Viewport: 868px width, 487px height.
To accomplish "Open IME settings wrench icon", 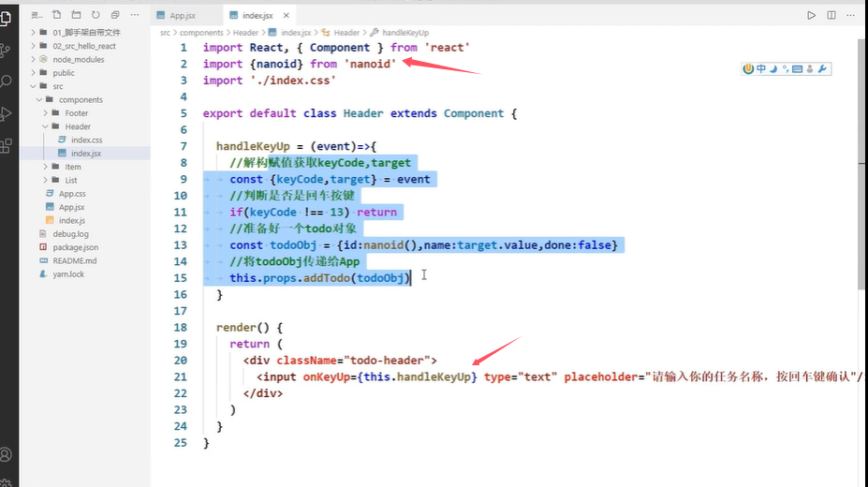I will pos(822,68).
